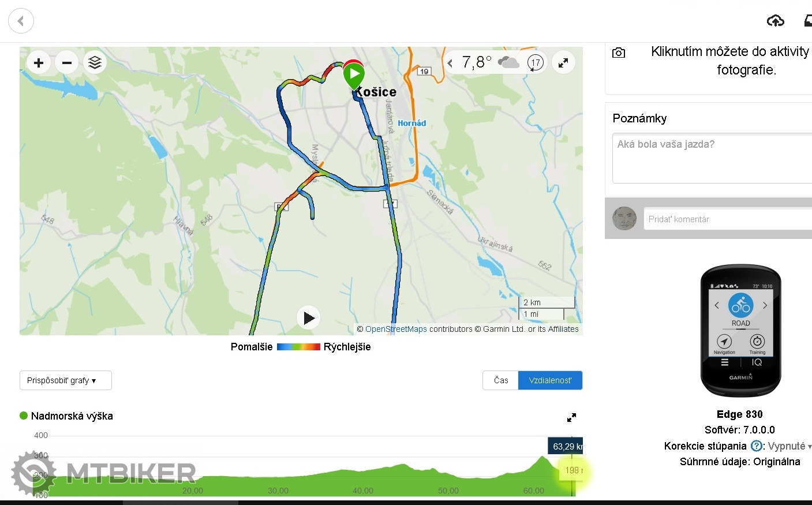This screenshot has height=505, width=812.
Task: Open the map layers selector
Action: point(95,63)
